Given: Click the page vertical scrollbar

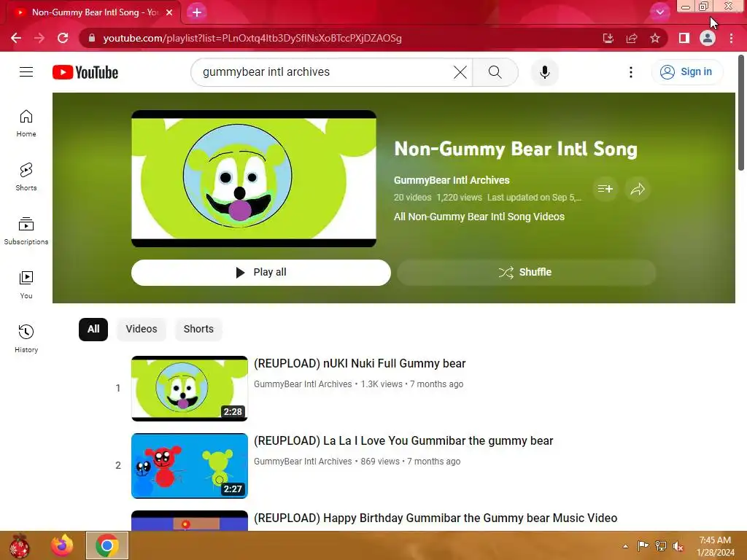Looking at the screenshot, I should [x=741, y=112].
